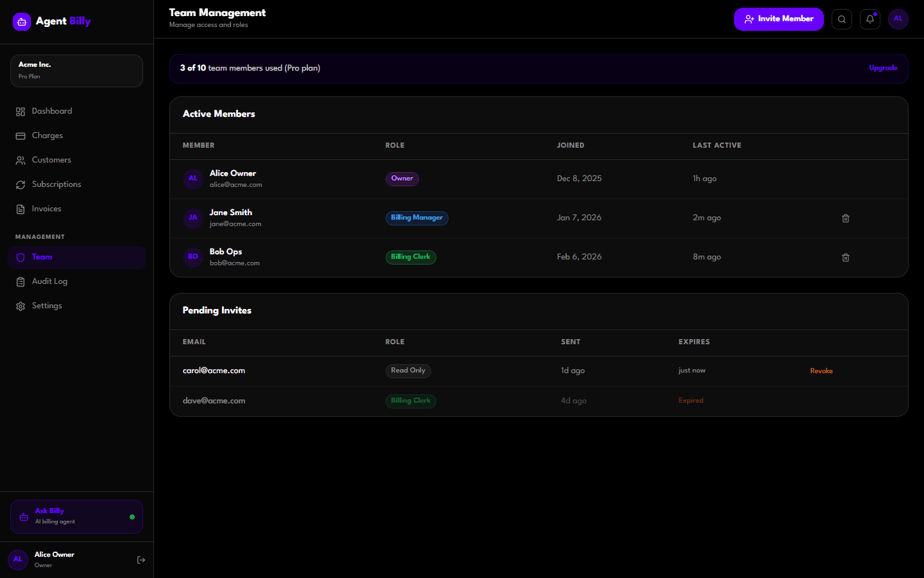Delete Jane Smith using the trash icon
Viewport: 924px width, 578px height.
click(x=846, y=218)
